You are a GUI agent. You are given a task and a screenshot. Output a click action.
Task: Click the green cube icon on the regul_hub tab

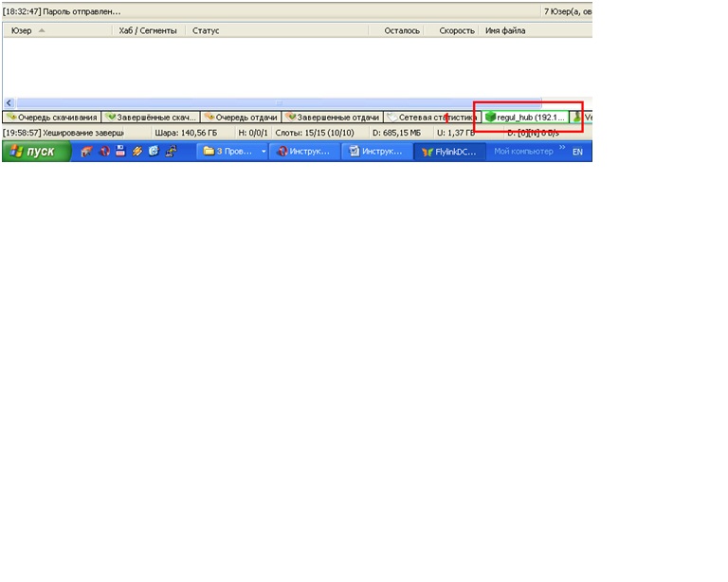(490, 117)
